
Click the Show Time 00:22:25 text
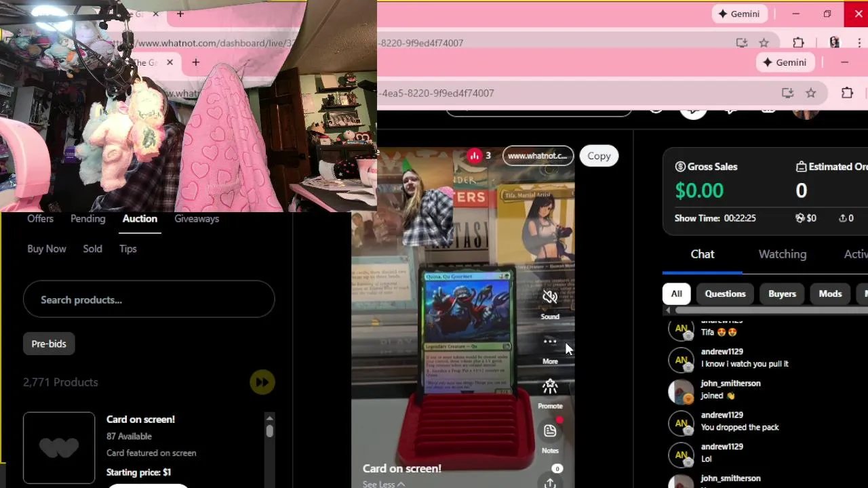click(x=715, y=218)
